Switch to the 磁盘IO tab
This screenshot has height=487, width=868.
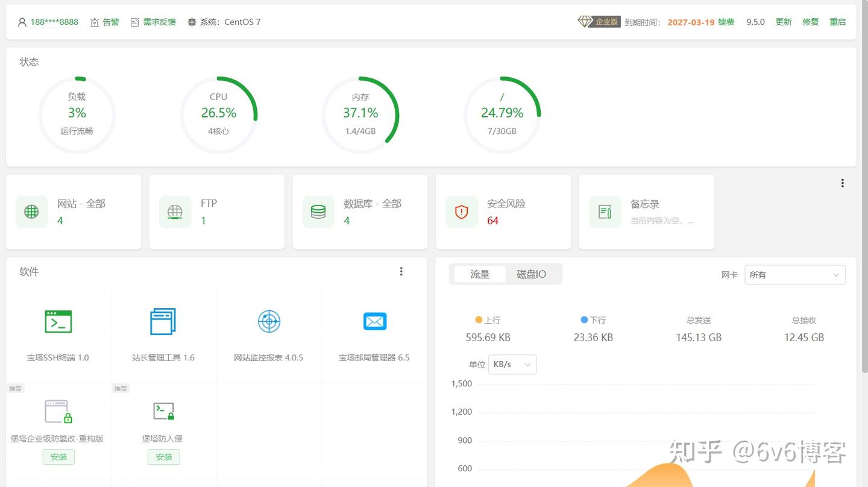(531, 274)
